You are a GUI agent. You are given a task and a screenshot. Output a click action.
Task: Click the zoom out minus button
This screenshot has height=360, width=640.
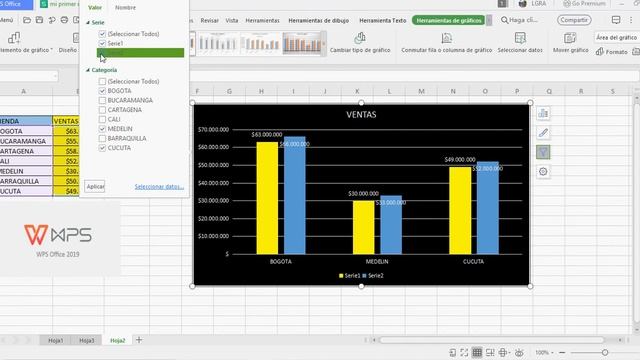pyautogui.click(x=562, y=352)
